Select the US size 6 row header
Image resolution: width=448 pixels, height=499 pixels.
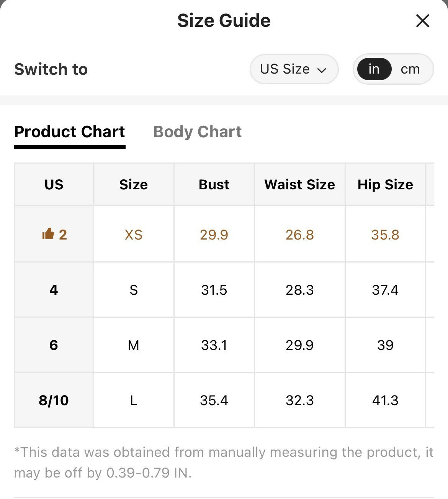pos(54,345)
